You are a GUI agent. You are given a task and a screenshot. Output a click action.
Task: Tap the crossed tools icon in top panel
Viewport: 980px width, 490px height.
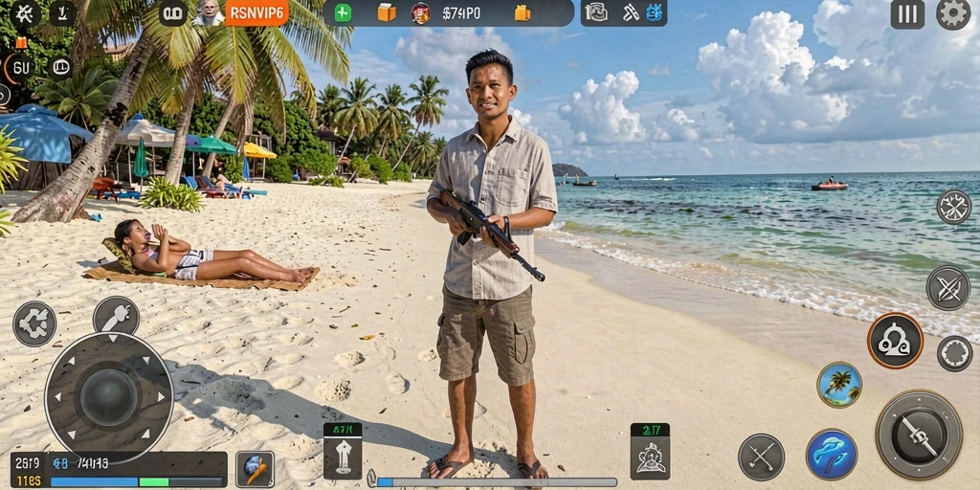tap(630, 12)
